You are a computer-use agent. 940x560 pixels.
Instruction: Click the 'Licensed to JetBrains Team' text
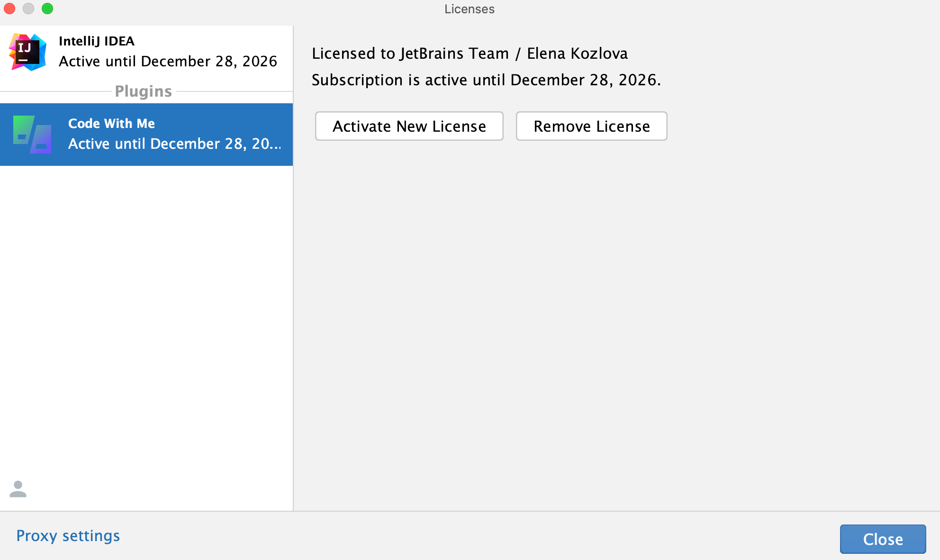pos(469,54)
